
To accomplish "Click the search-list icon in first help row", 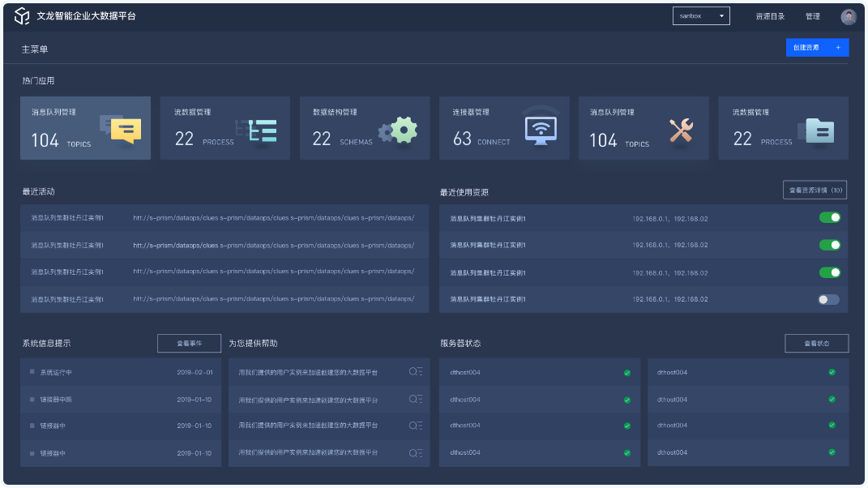I will (416, 372).
